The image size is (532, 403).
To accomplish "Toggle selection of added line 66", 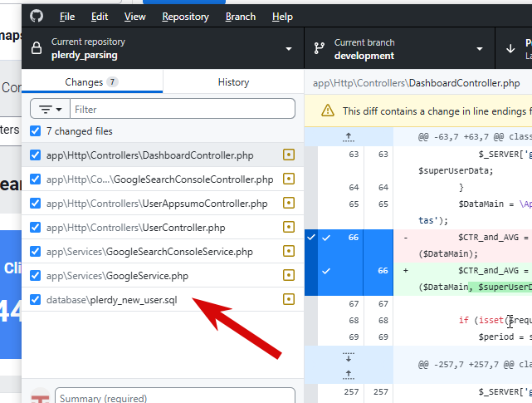I will coord(326,271).
